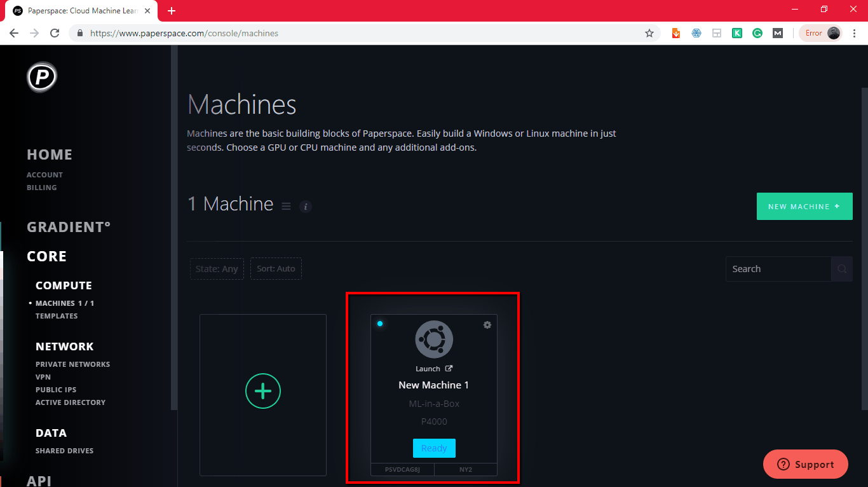
Task: Click in the machine Search field
Action: 778,269
